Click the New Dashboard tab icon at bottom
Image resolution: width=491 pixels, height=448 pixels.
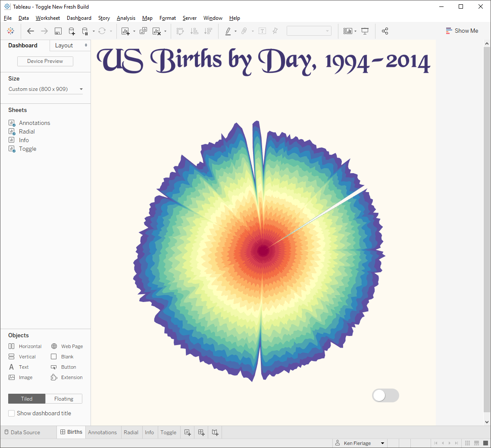(x=201, y=432)
